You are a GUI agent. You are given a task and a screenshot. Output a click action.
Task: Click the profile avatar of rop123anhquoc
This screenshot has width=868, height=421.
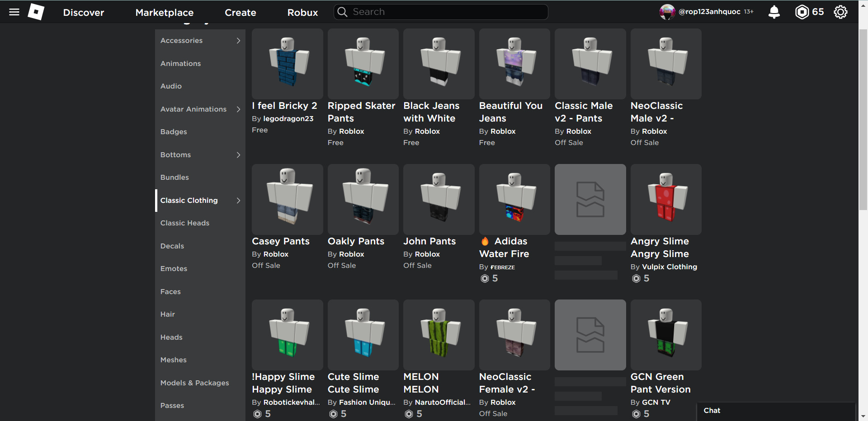point(667,12)
